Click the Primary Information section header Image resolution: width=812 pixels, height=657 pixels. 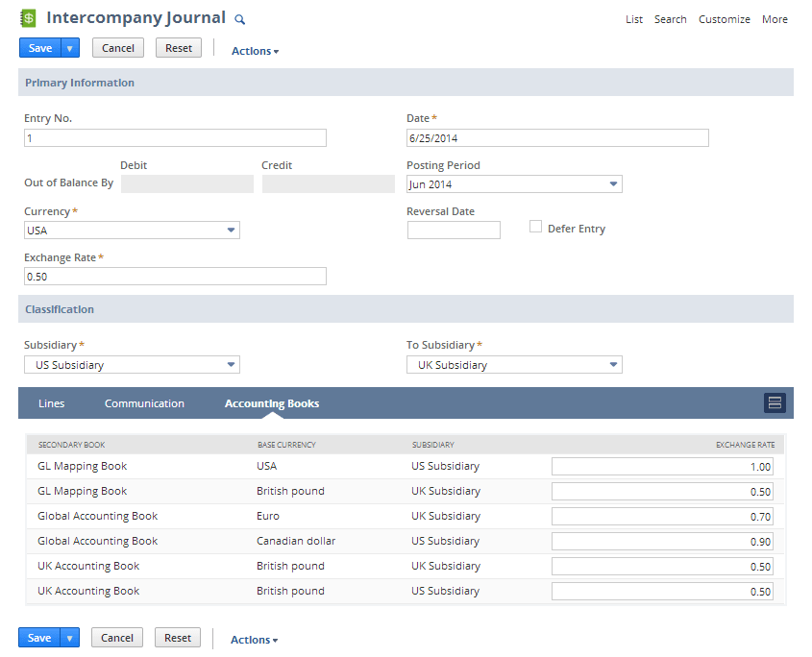coord(406,83)
